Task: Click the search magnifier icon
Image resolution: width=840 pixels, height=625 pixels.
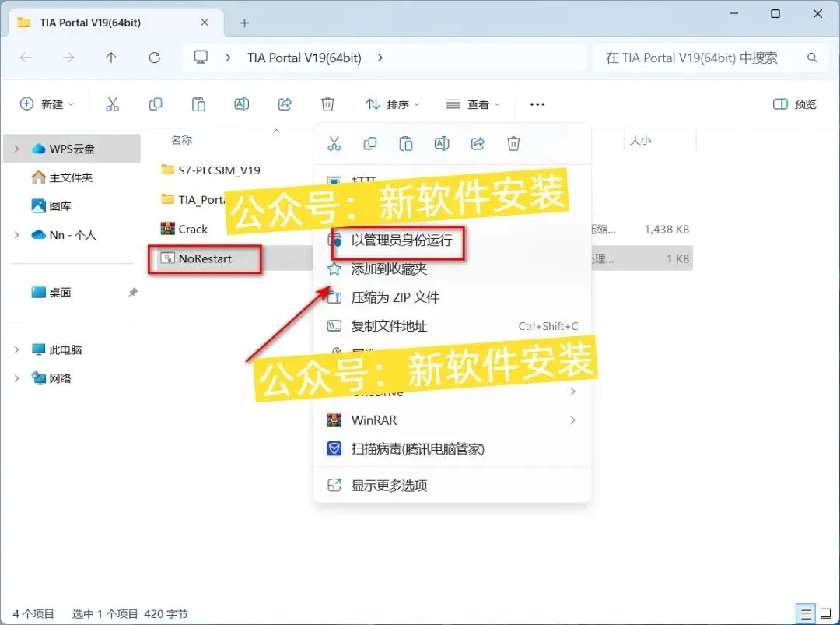Action: (x=812, y=58)
